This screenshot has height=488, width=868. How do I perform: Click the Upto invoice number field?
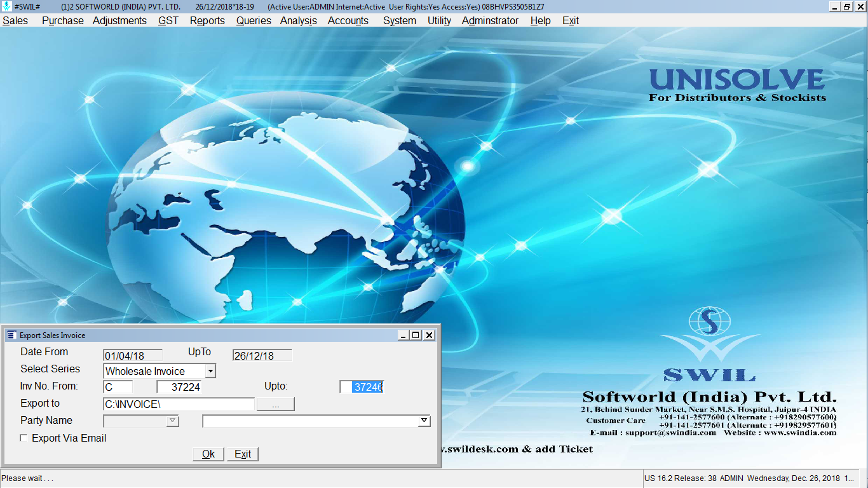[362, 387]
